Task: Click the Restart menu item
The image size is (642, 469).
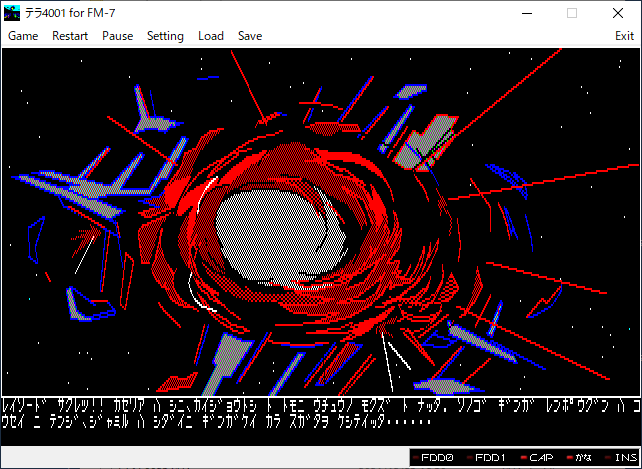Action: click(70, 36)
